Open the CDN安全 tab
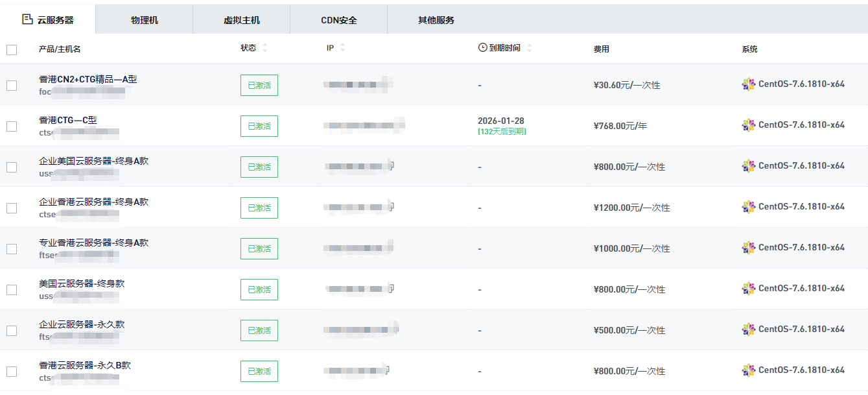 point(338,19)
